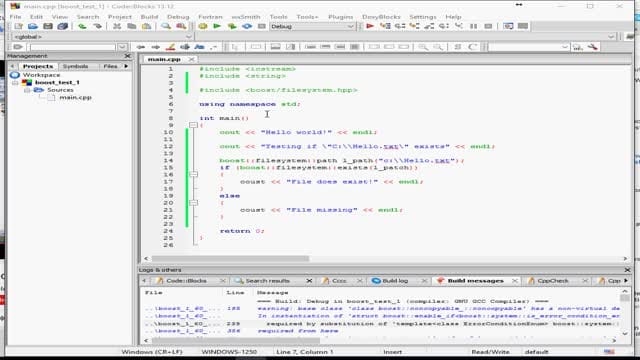Click the Build and run icon
The height and width of the screenshot is (360, 640).
point(232,26)
